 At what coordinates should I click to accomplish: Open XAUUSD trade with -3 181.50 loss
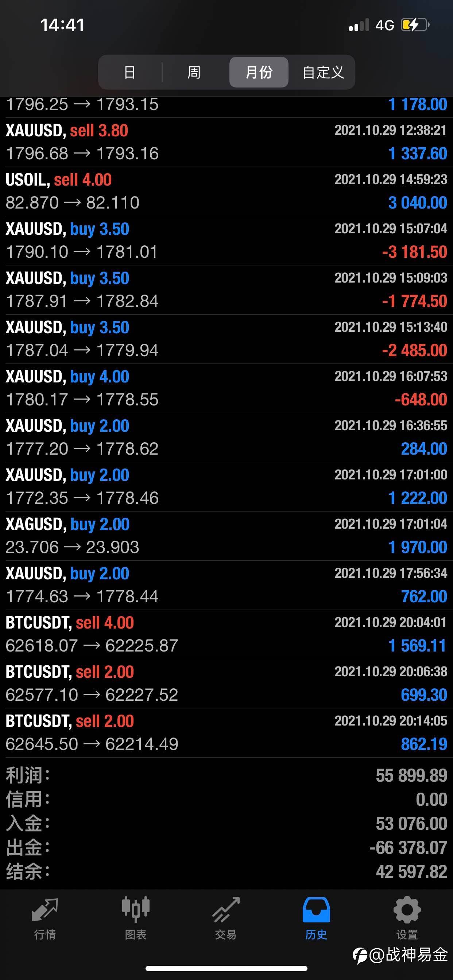[226, 240]
